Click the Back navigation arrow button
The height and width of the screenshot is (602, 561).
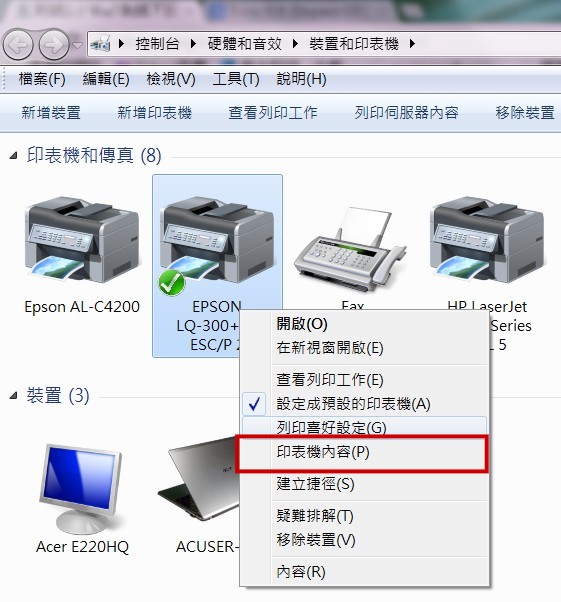point(17,45)
